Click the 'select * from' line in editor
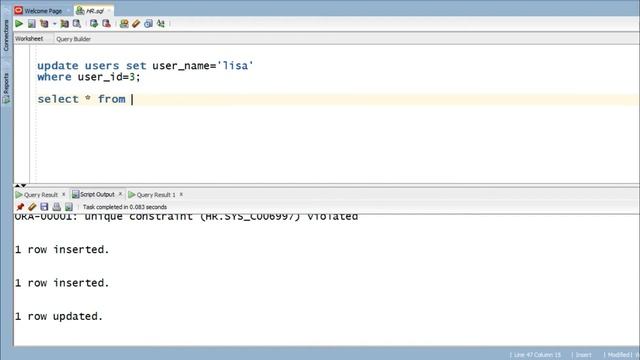Viewport: 640px width, 360px height. pyautogui.click(x=81, y=99)
